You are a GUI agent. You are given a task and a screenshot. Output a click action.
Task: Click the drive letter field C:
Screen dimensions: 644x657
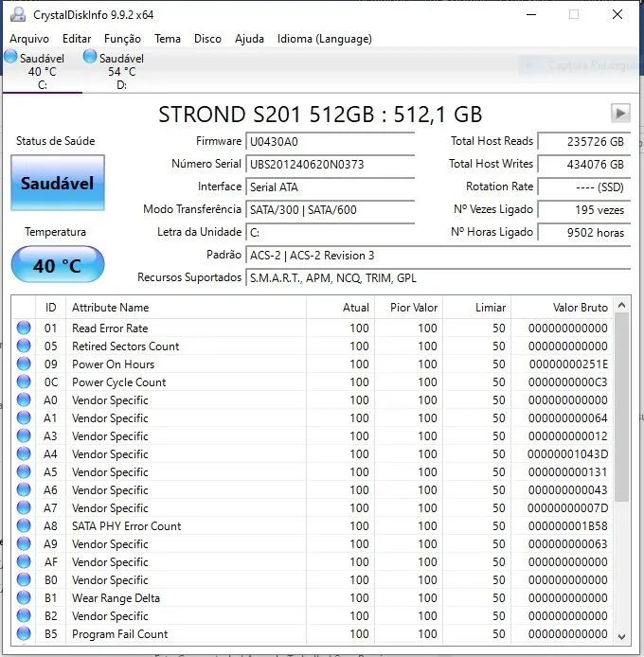click(x=330, y=233)
